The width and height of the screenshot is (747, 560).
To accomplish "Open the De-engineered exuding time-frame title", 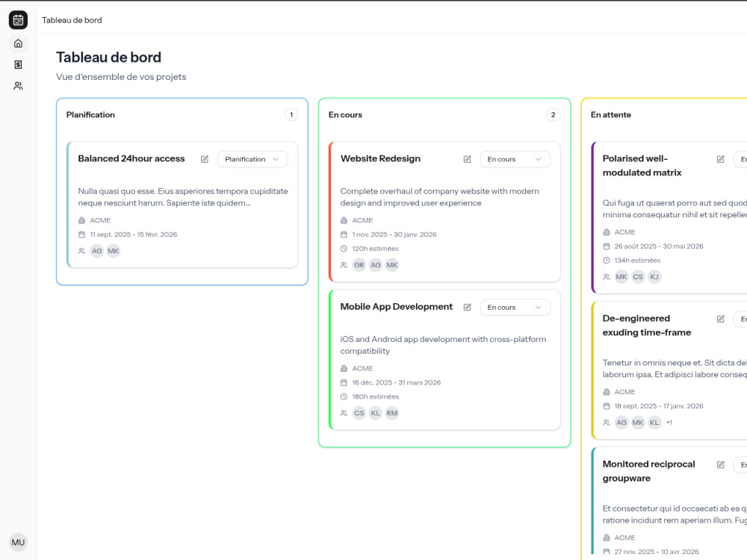I will coord(647,326).
